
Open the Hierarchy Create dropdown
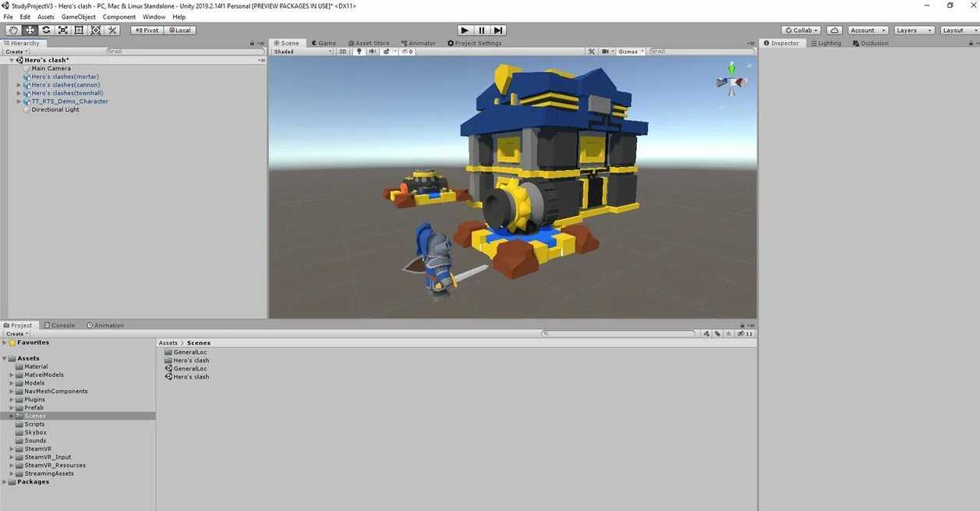(16, 51)
